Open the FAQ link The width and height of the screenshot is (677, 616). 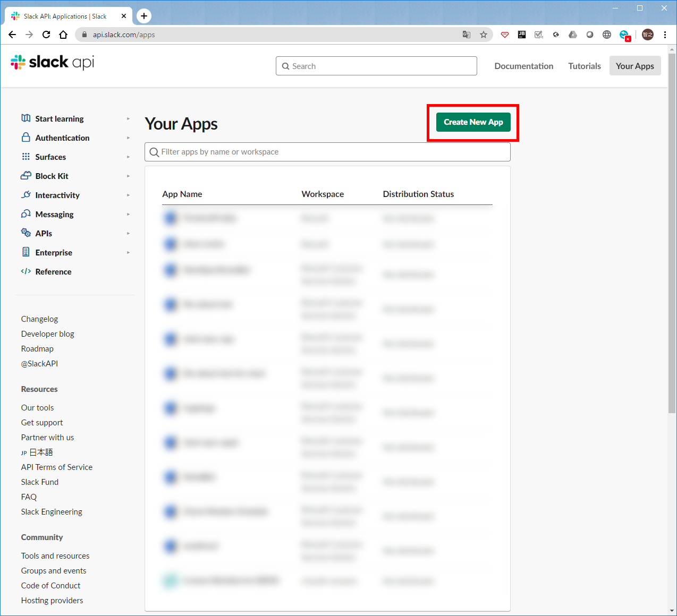click(x=29, y=497)
